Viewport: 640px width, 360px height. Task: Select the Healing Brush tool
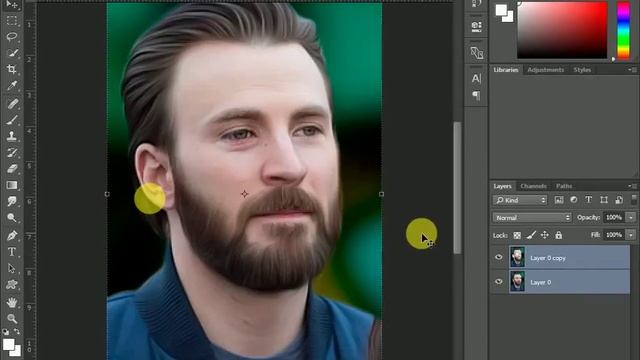[12, 103]
